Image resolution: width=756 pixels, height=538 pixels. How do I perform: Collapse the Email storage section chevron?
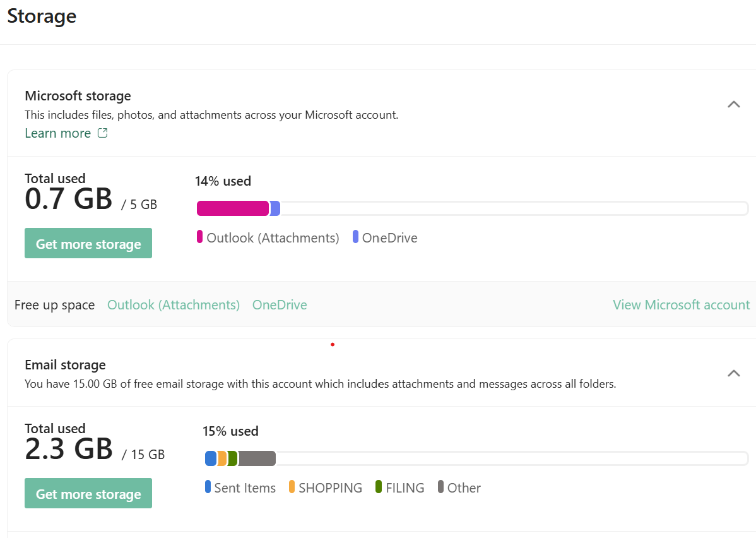pos(733,373)
